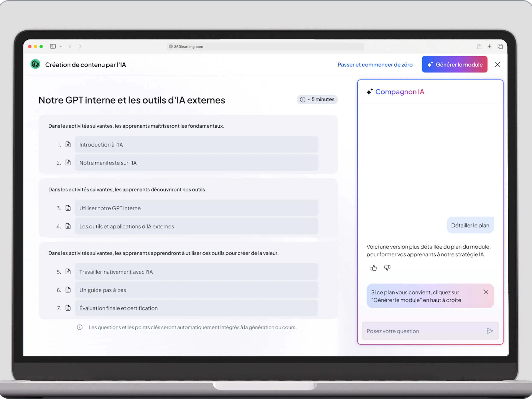Screen dimensions: 532x399
Task: Select the Un guide pas à pas activity
Action: point(197,290)
